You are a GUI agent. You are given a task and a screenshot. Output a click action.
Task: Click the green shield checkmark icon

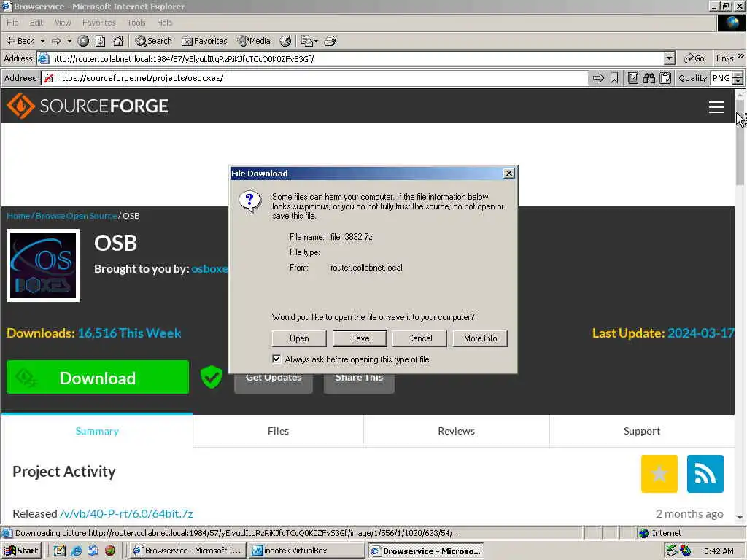pyautogui.click(x=212, y=377)
